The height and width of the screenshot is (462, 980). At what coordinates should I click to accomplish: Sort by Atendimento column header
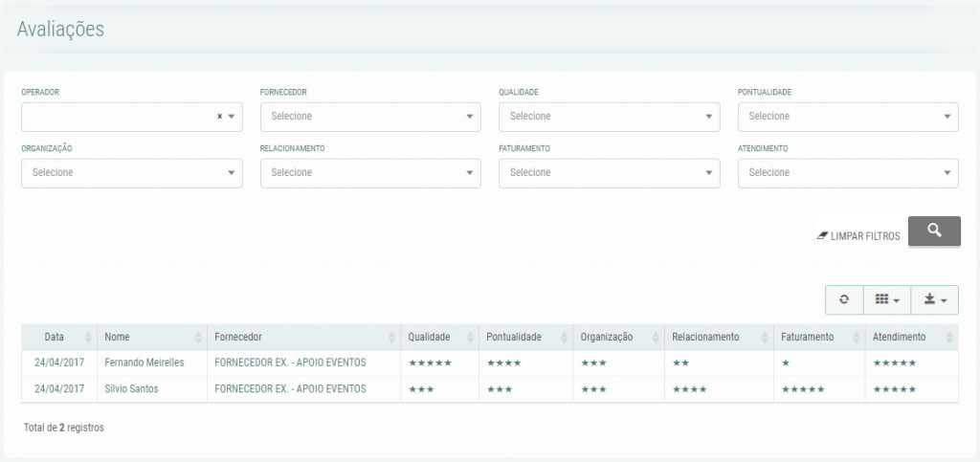coord(911,337)
